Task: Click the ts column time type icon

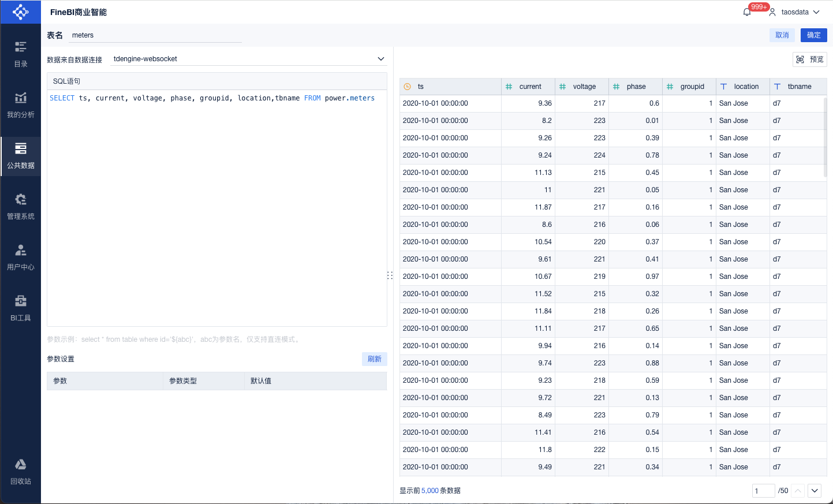Action: pos(407,87)
